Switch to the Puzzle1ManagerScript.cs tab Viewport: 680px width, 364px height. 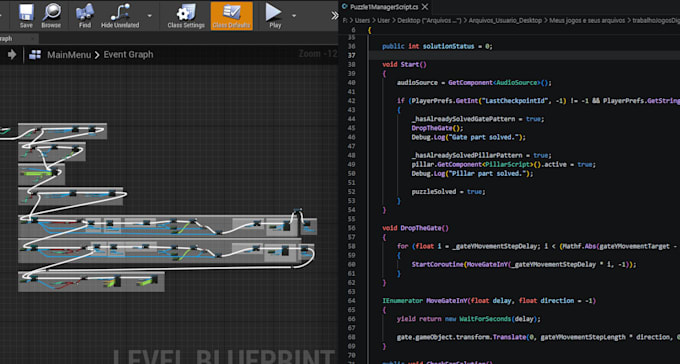pos(384,7)
